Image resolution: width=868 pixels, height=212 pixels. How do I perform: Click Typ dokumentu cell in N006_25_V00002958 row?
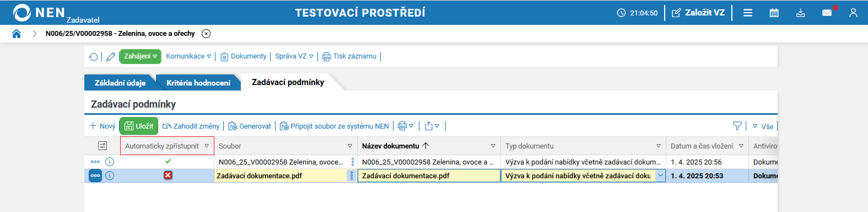tap(583, 162)
